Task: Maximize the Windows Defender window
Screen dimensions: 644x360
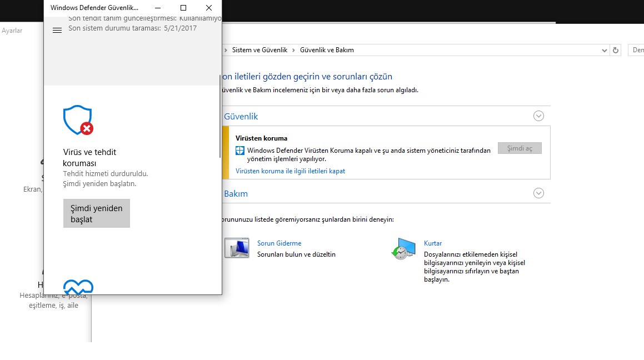Action: [x=183, y=8]
